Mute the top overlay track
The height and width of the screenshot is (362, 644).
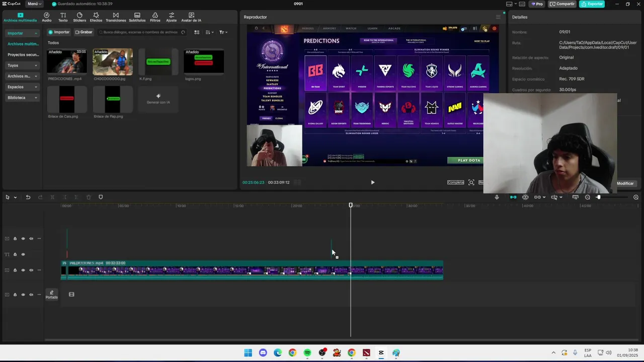31,239
